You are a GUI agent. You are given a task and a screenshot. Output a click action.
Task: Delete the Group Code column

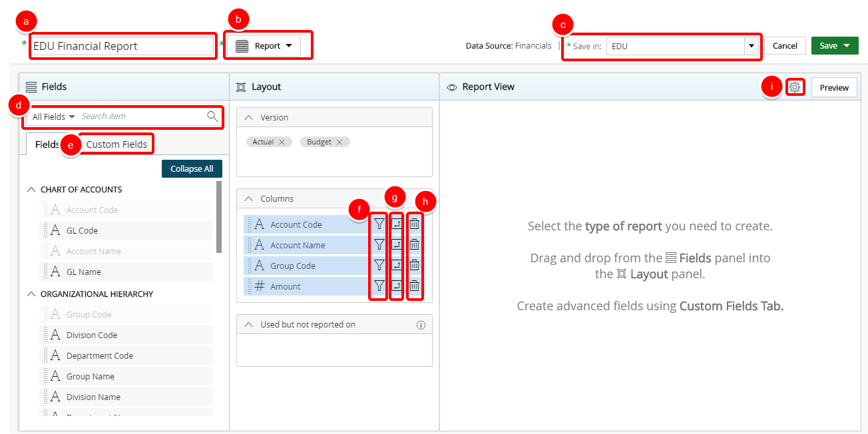pos(414,266)
